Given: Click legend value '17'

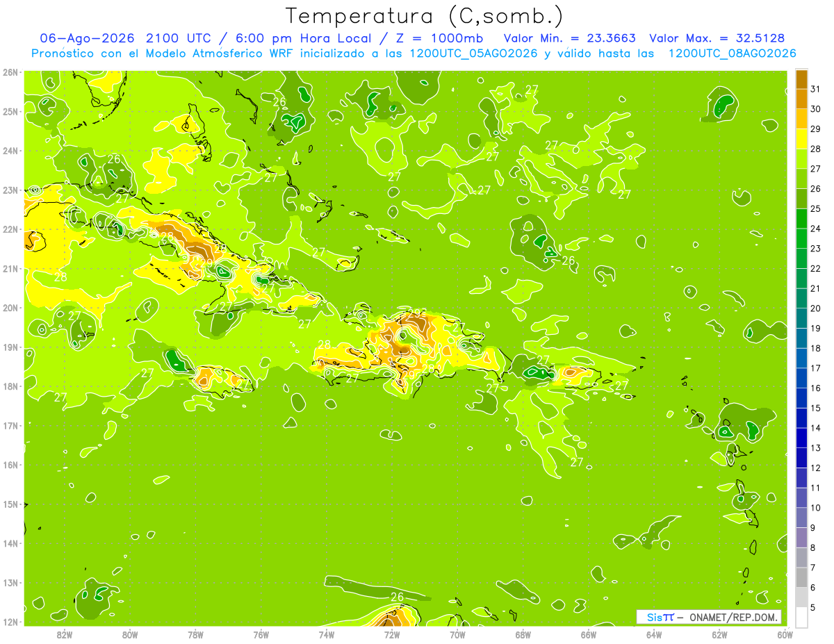Looking at the screenshot, I should click(x=815, y=368).
